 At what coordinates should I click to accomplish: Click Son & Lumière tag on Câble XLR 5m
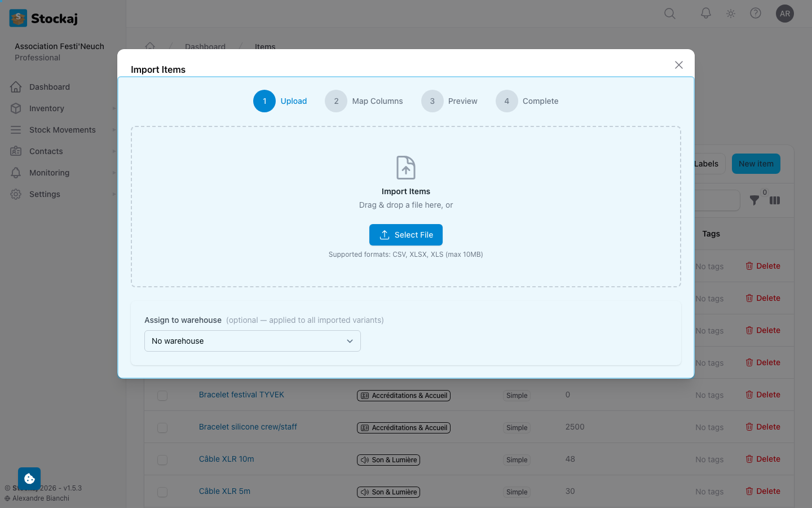click(389, 492)
